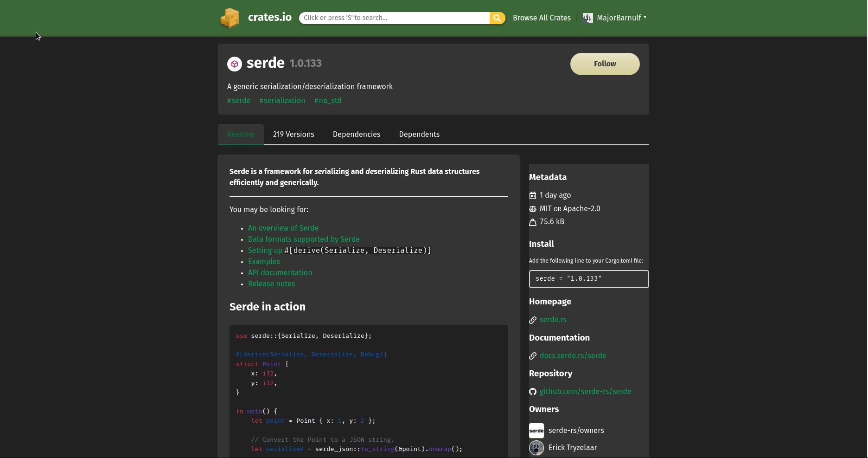The height and width of the screenshot is (458, 868).
Task: Follow the serde crate
Action: [605, 64]
